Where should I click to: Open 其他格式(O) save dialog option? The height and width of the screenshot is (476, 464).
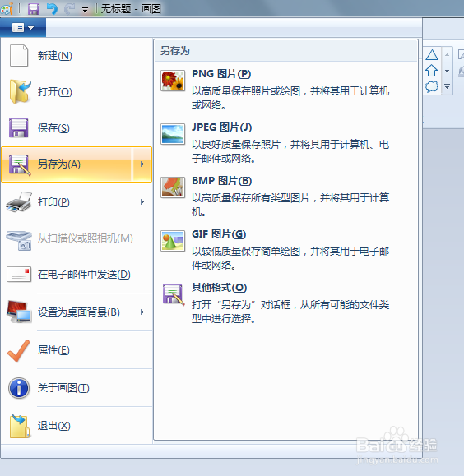click(x=285, y=303)
